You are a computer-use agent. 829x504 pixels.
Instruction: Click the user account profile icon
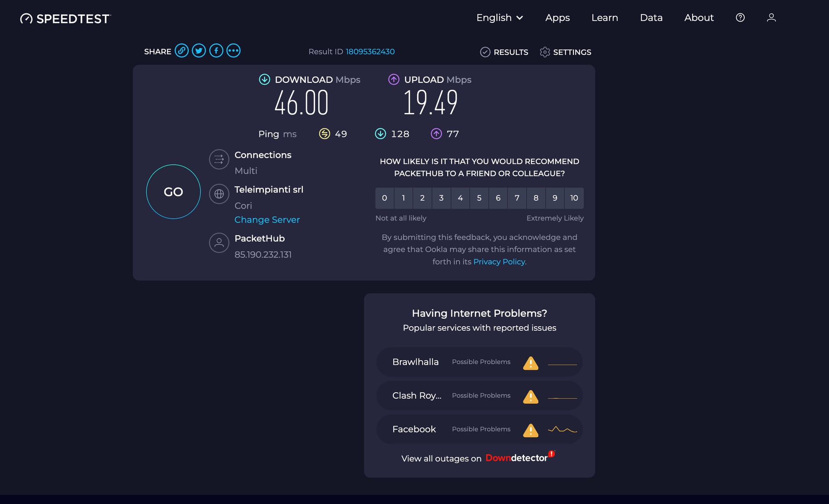coord(771,18)
